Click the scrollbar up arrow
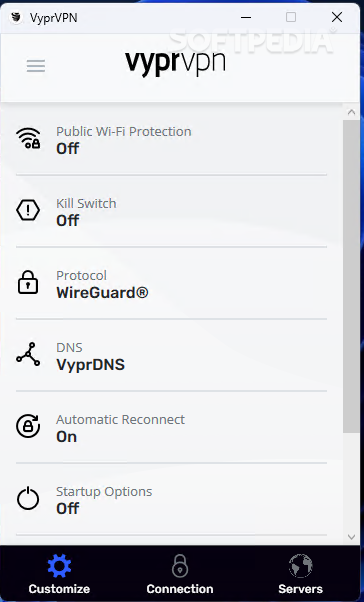 point(351,112)
